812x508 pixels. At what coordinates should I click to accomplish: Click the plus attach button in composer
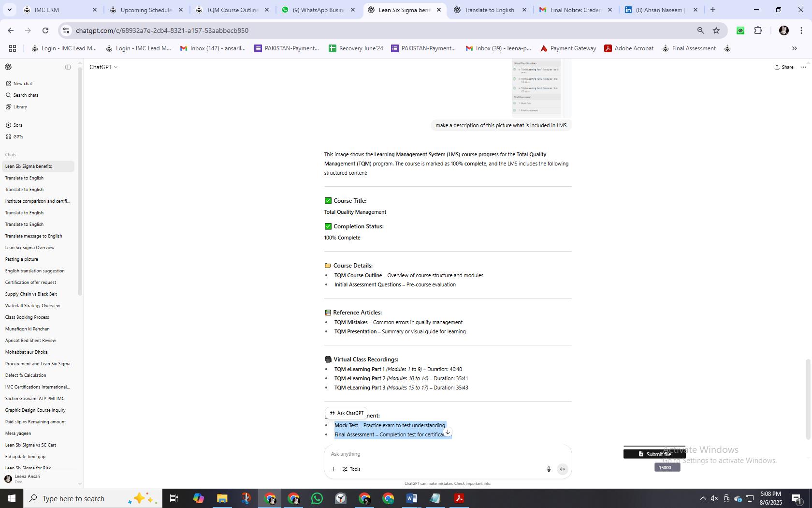[x=333, y=469]
